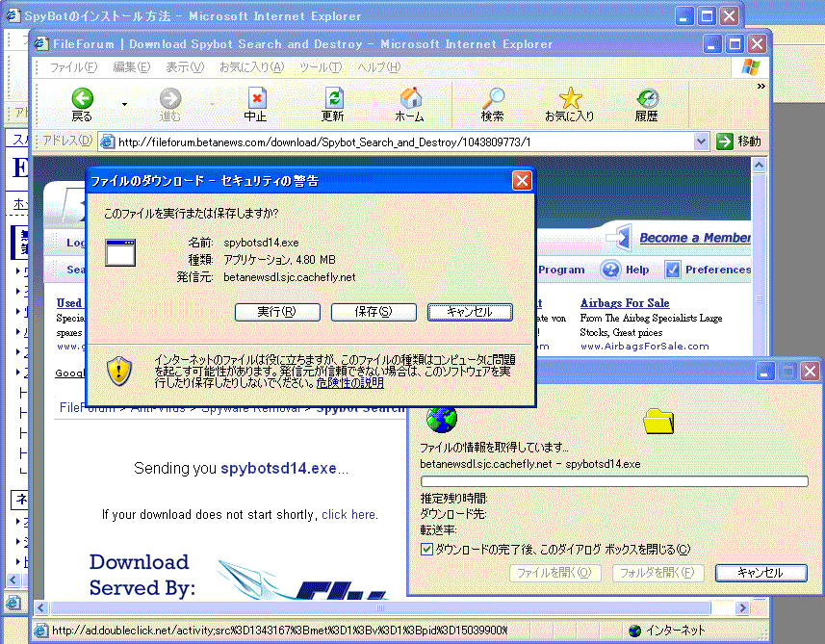Open the 表示(V) menu
Viewport: 825px width, 644px height.
pos(185,67)
